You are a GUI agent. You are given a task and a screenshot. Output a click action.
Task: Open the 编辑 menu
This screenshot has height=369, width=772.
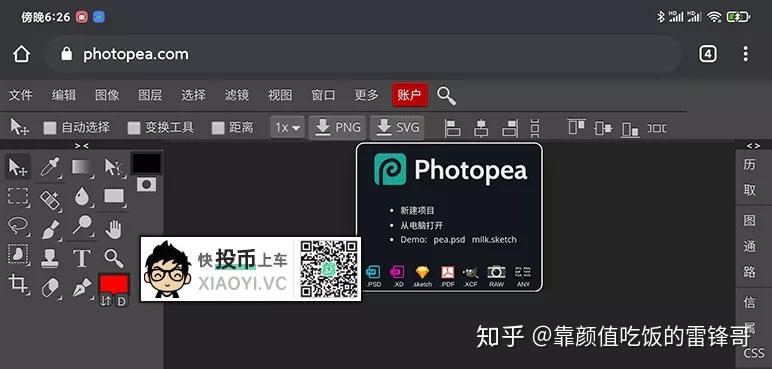64,95
